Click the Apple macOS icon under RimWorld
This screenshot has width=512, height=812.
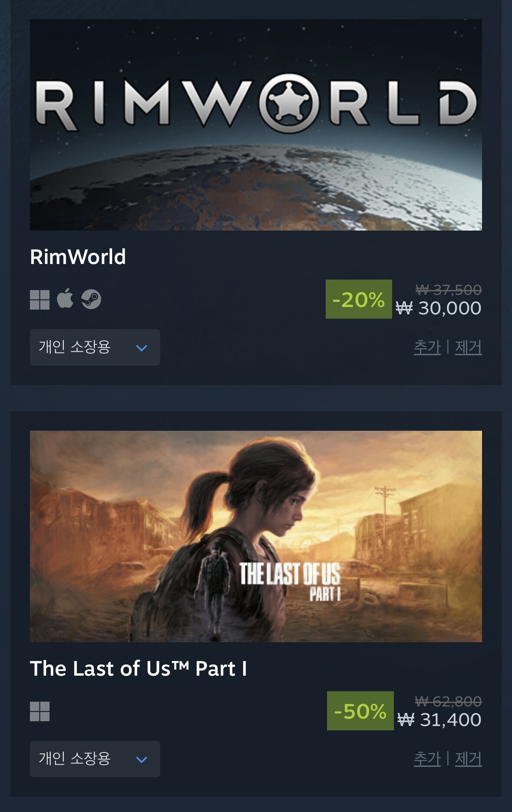pyautogui.click(x=65, y=298)
